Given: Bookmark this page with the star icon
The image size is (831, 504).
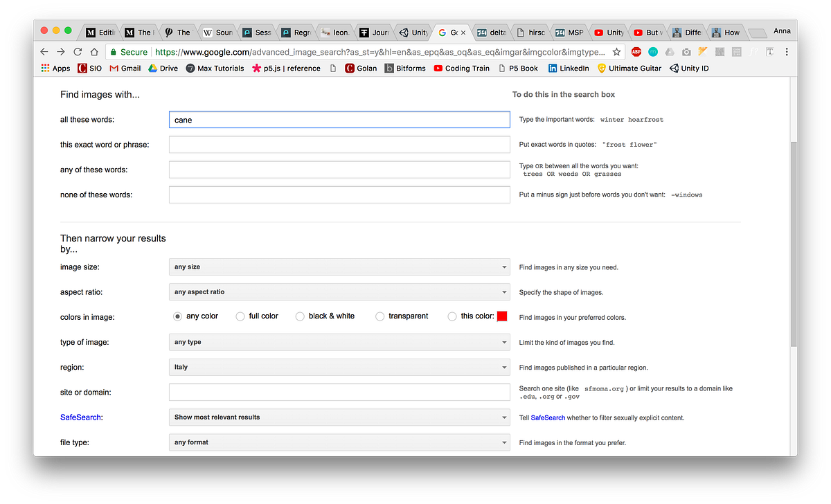Looking at the screenshot, I should pyautogui.click(x=616, y=52).
